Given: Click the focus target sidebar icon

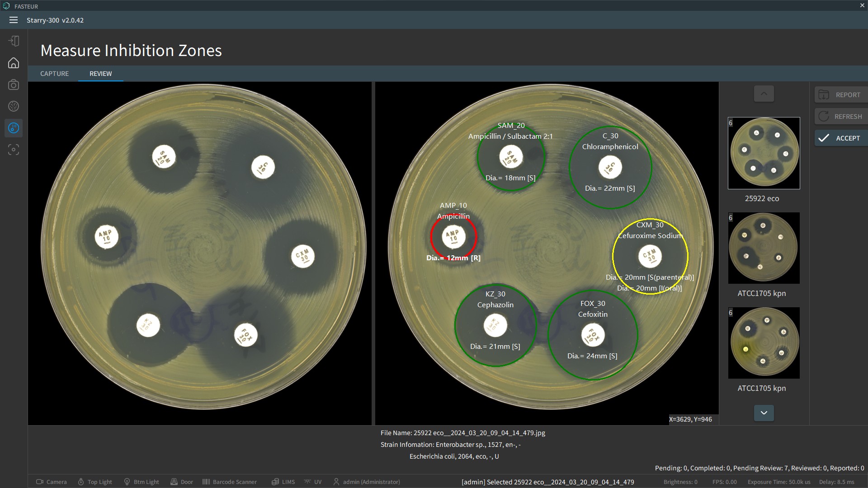Looking at the screenshot, I should (x=14, y=150).
